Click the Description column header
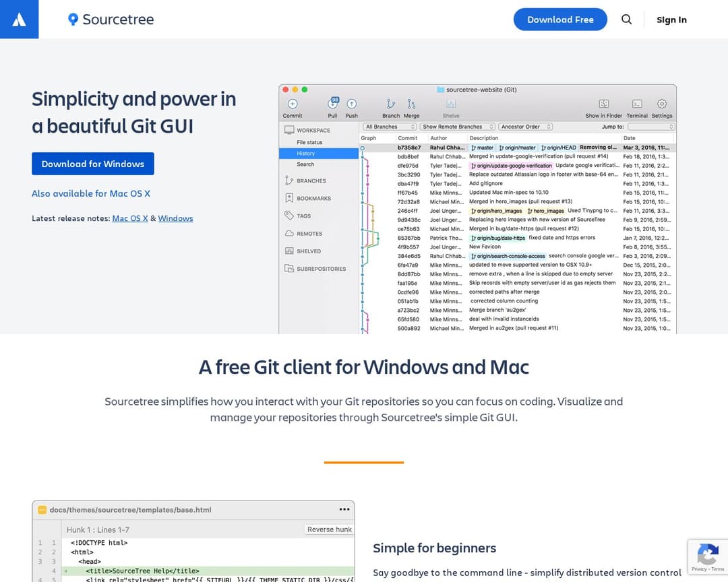 (x=484, y=138)
